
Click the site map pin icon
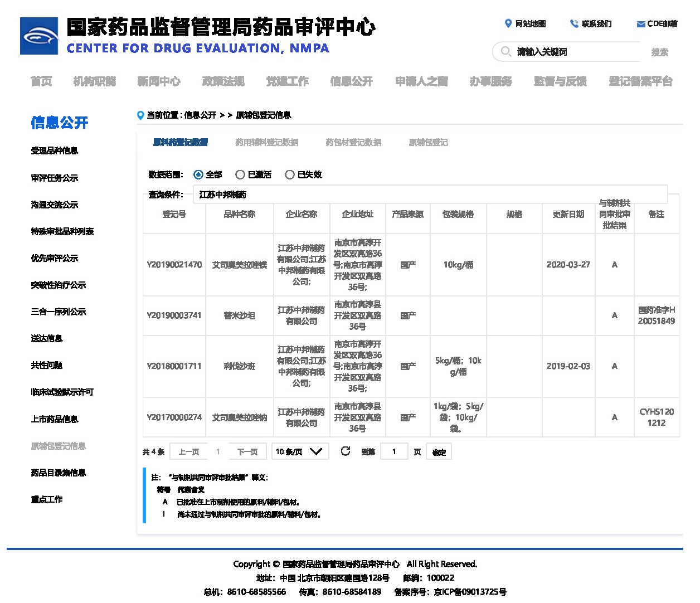pos(508,23)
